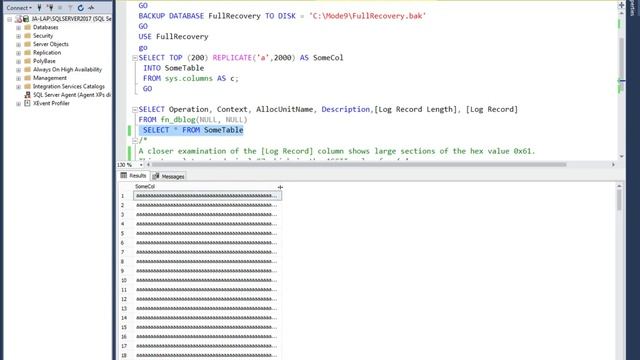640x360 pixels.
Task: Select the Databases folder icon
Action: coord(27,27)
